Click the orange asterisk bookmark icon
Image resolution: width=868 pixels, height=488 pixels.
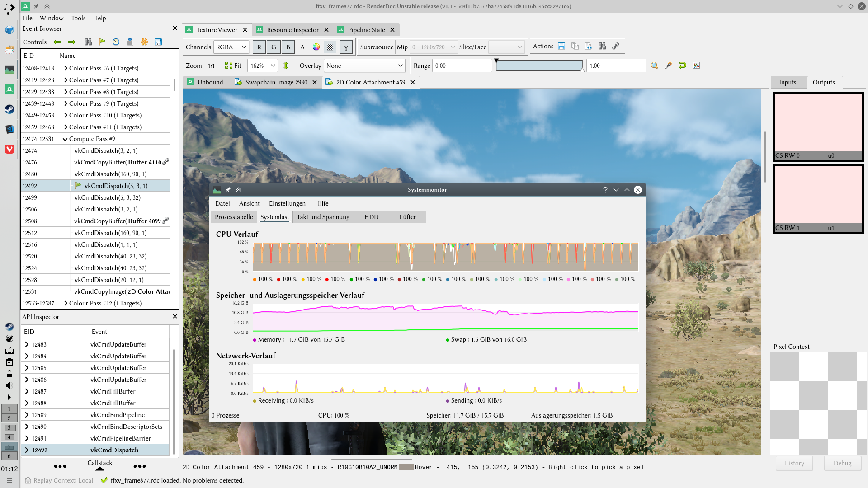(144, 42)
